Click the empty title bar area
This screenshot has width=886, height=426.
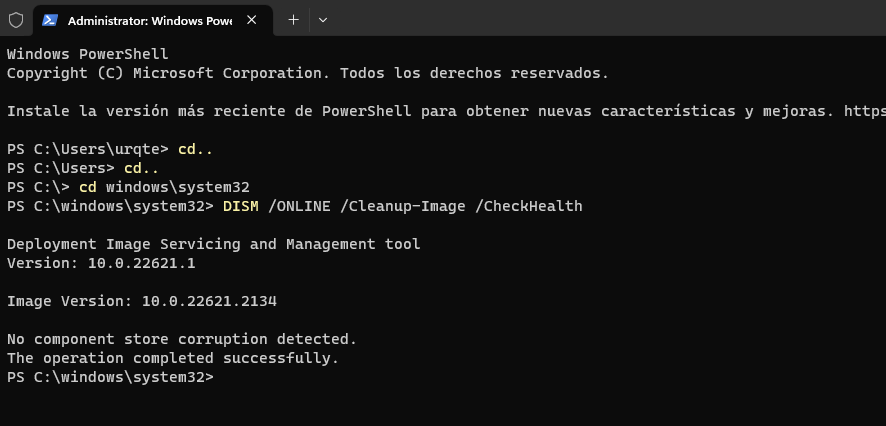pyautogui.click(x=600, y=20)
